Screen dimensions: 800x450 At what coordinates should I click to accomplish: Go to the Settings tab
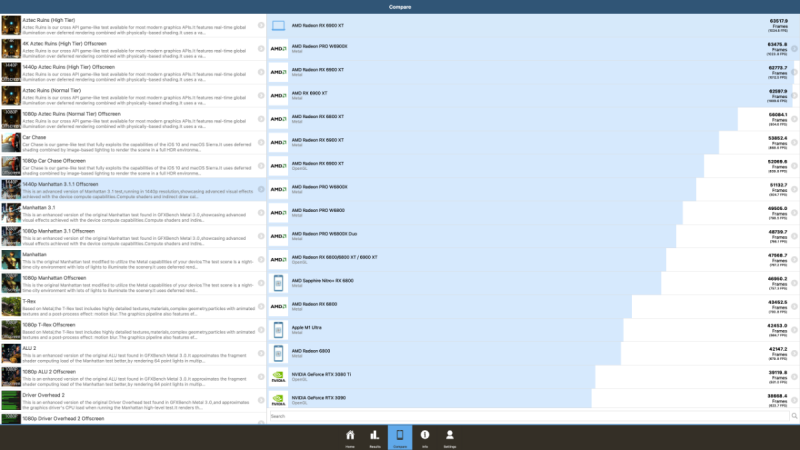(449, 438)
